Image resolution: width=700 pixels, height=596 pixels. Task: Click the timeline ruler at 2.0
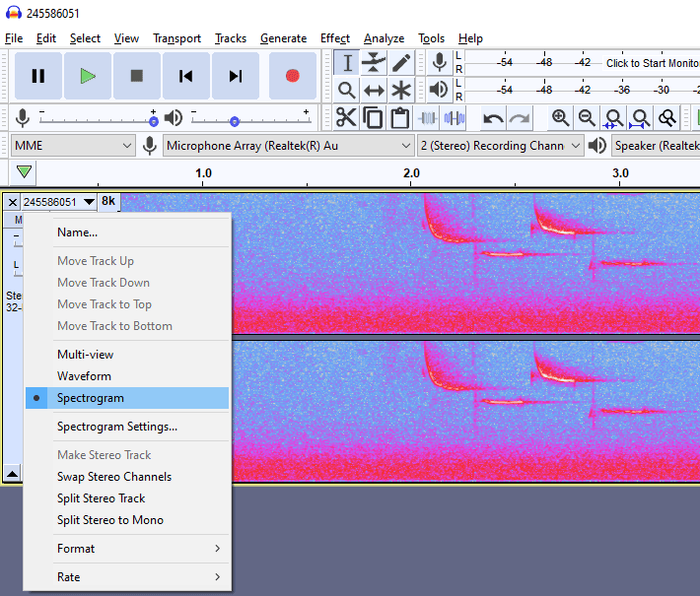pos(411,173)
